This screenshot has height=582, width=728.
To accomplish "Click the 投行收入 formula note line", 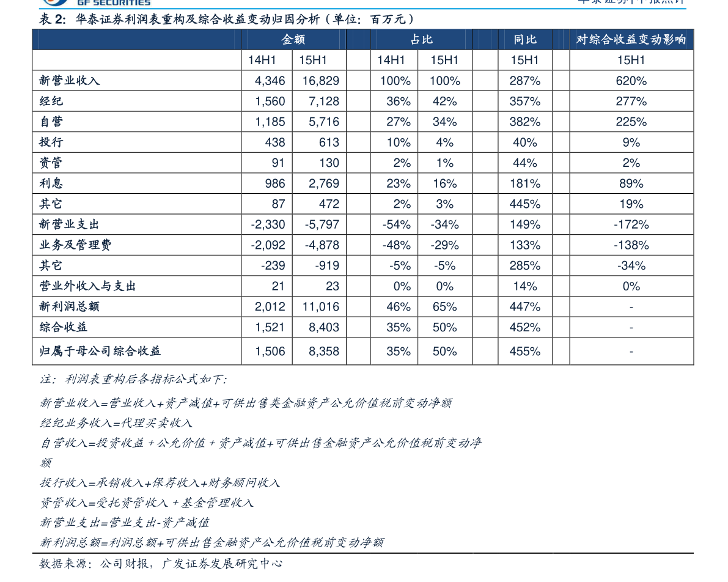I will (160, 483).
